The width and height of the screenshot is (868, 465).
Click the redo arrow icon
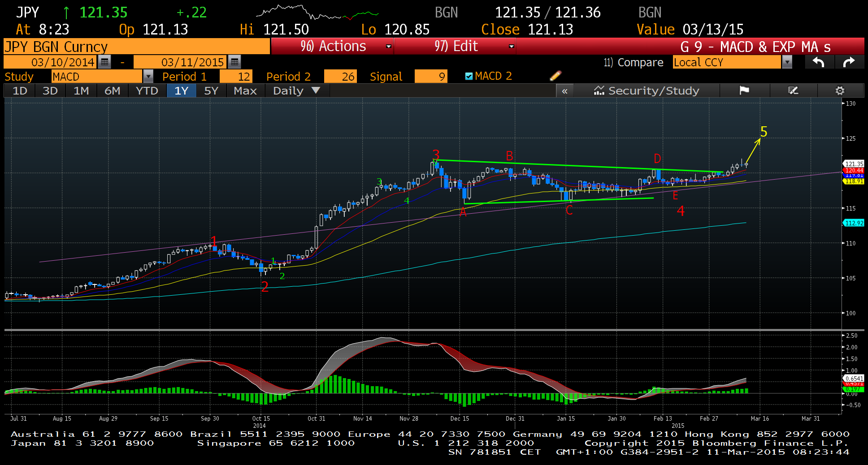point(849,62)
